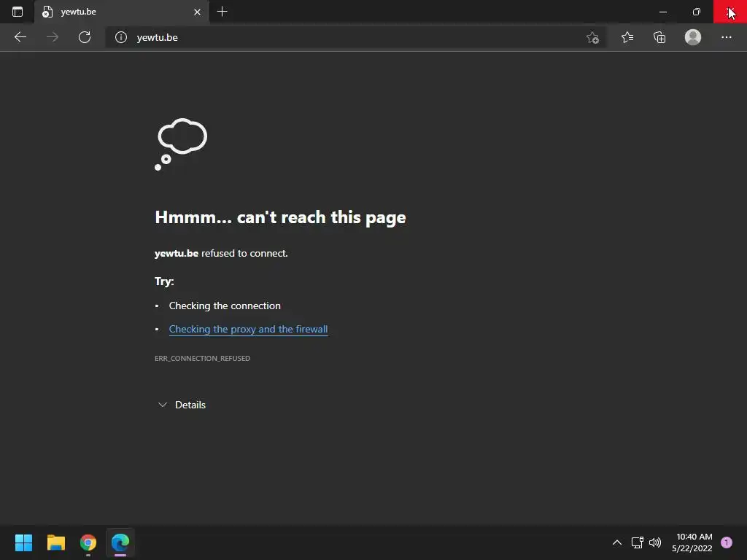Open Settings and more menu

point(726,37)
